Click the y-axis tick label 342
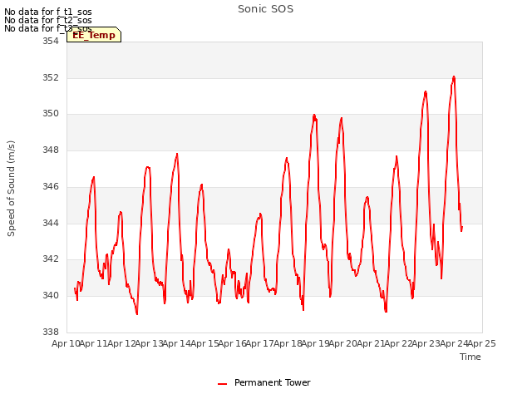The image size is (532, 399). 51,259
